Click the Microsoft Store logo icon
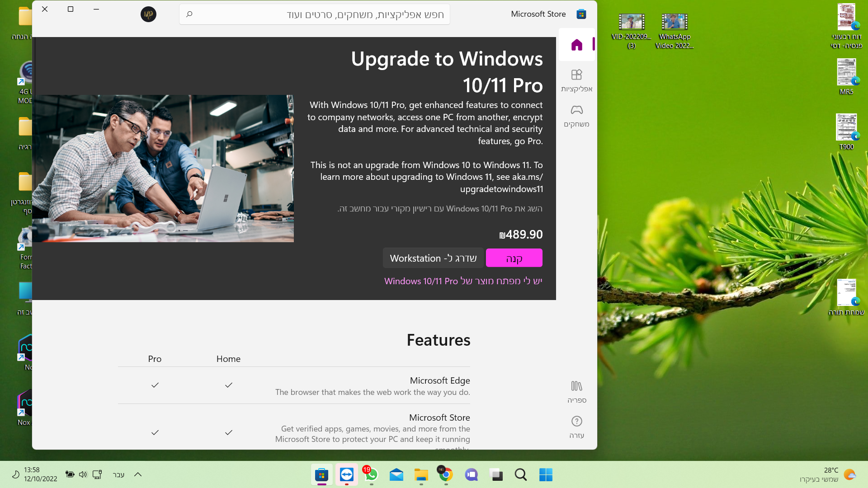The width and height of the screenshot is (868, 488). tap(581, 14)
